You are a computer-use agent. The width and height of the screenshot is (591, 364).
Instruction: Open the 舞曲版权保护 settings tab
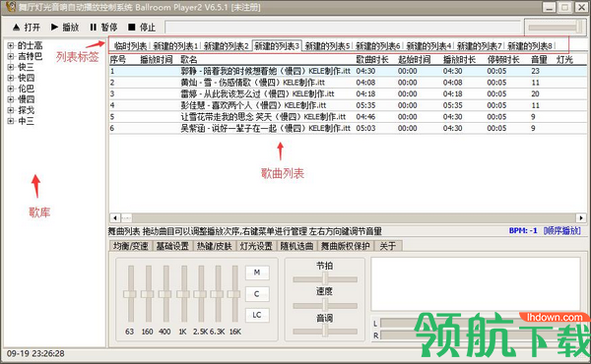346,246
